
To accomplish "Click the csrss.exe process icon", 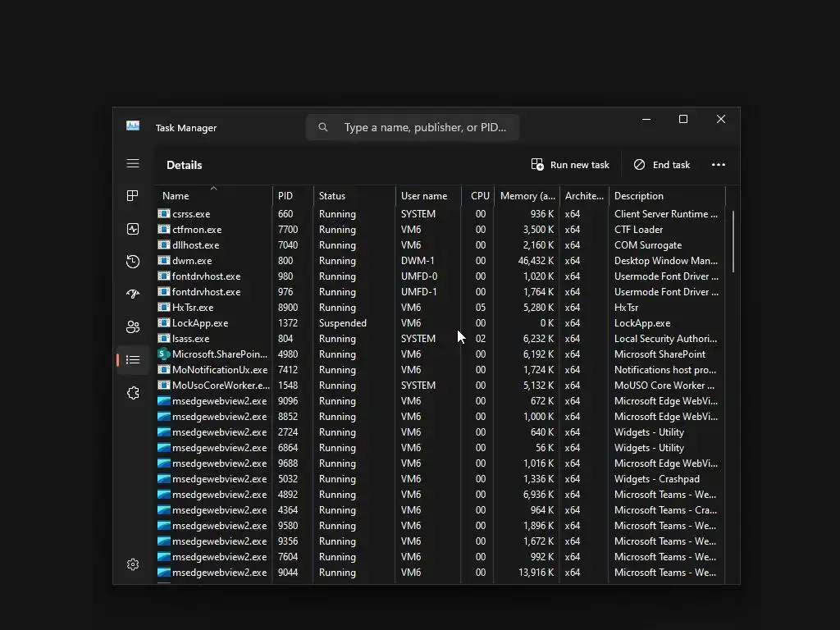I will 164,214.
